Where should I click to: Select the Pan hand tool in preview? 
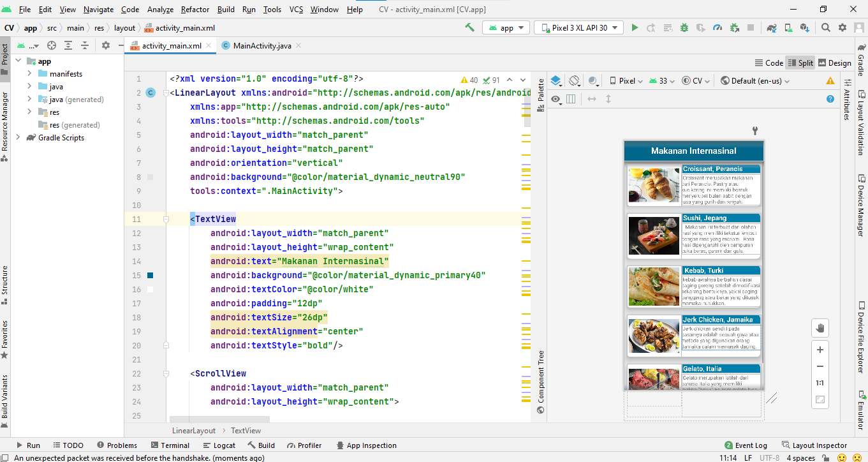820,328
